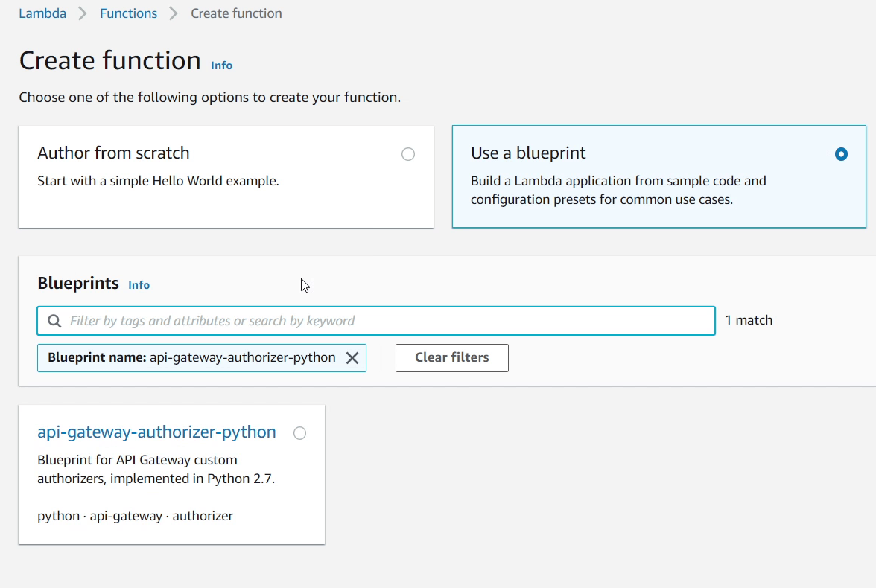
Task: Open the api-gateway-authorizer-python blueprint title link
Action: coord(156,432)
